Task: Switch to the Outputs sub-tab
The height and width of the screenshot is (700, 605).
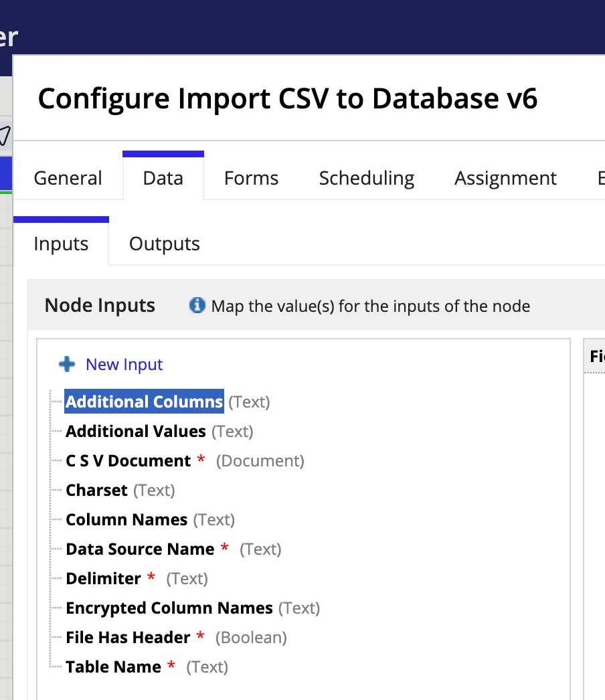Action: point(165,244)
